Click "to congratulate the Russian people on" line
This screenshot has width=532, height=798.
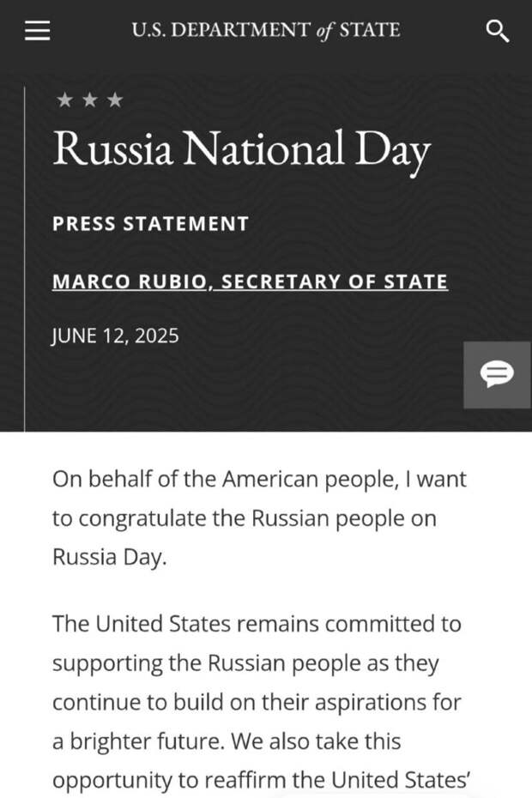click(x=245, y=519)
